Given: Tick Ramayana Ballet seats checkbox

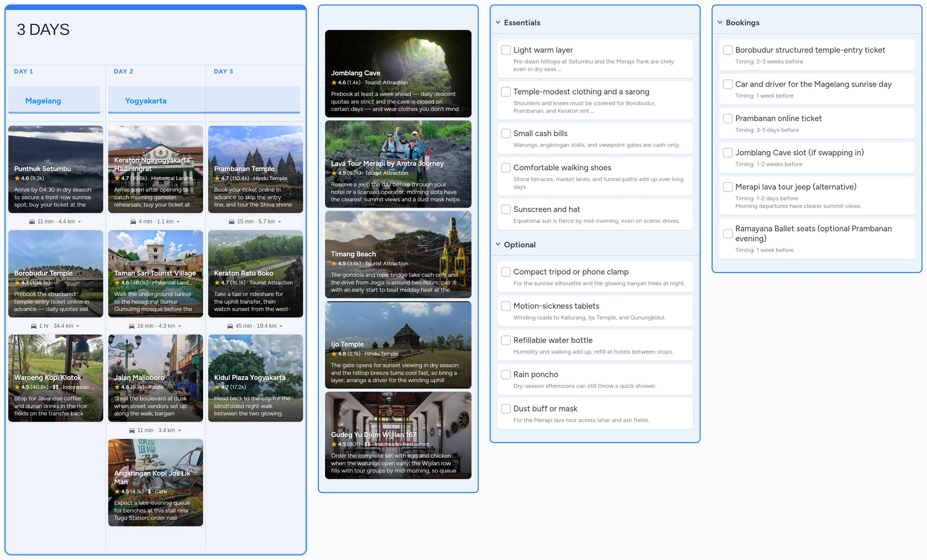Looking at the screenshot, I should click(728, 234).
